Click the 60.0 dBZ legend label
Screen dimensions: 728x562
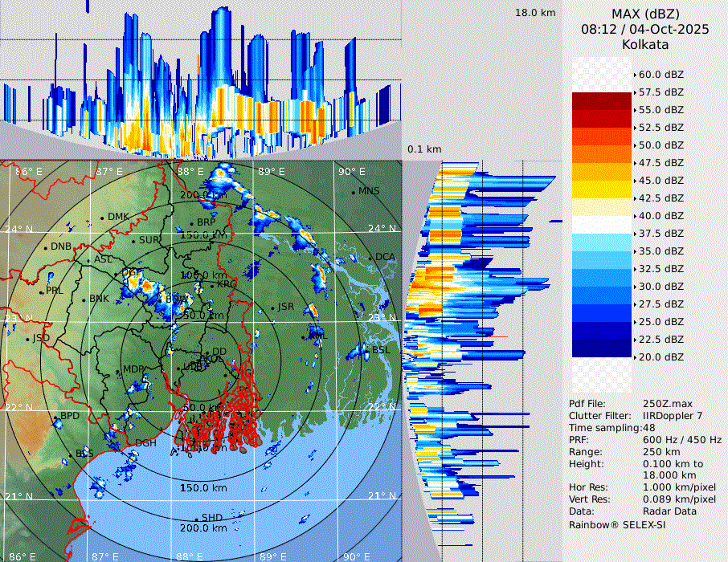click(x=661, y=74)
